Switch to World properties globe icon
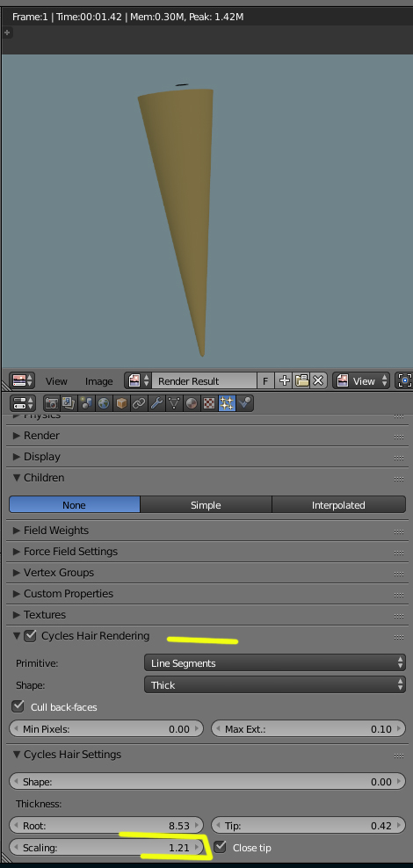 [104, 403]
